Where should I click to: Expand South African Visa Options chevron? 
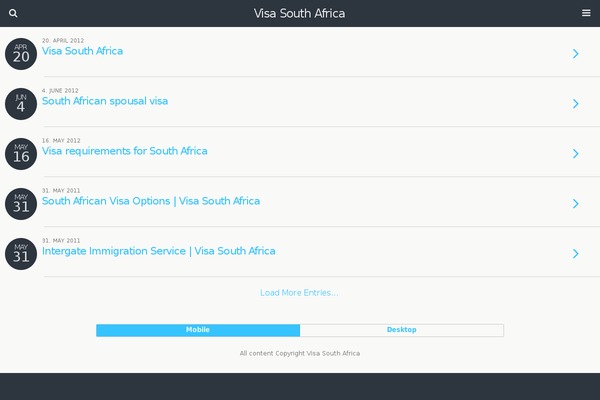pyautogui.click(x=576, y=204)
